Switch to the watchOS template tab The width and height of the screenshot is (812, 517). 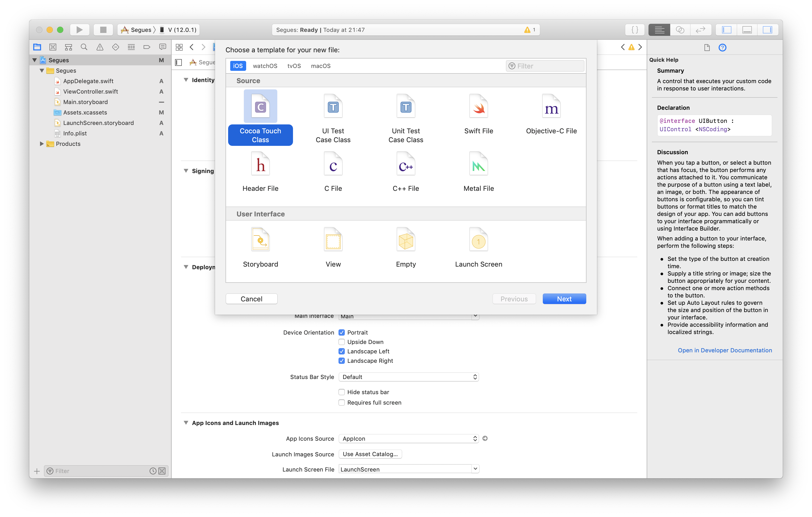click(265, 66)
